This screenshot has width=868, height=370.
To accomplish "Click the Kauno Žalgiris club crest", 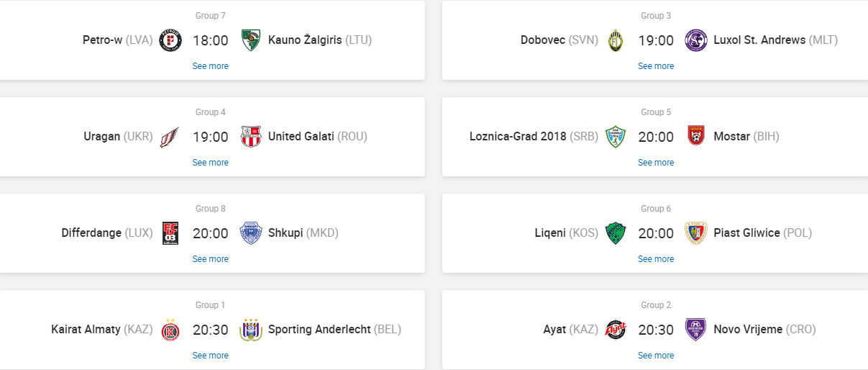I will point(250,40).
